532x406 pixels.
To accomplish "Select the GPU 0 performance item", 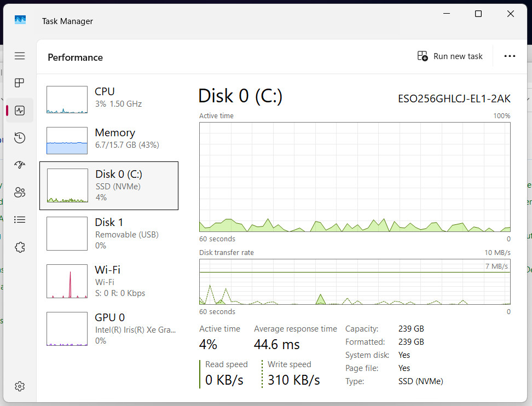I will pyautogui.click(x=109, y=329).
